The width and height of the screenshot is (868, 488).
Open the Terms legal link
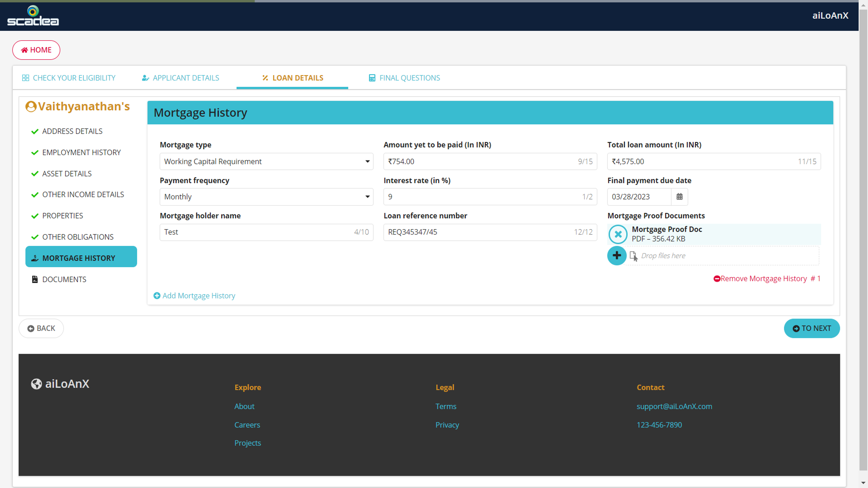tap(446, 406)
